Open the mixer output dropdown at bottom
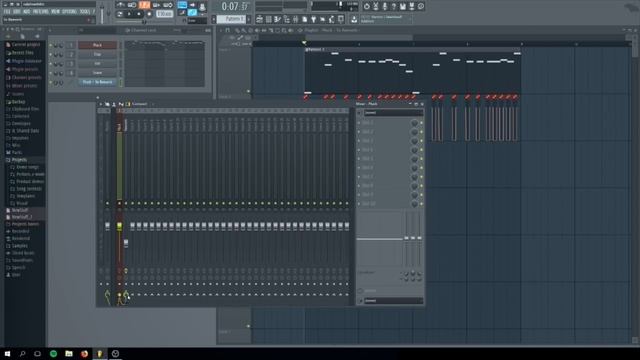 (393, 301)
